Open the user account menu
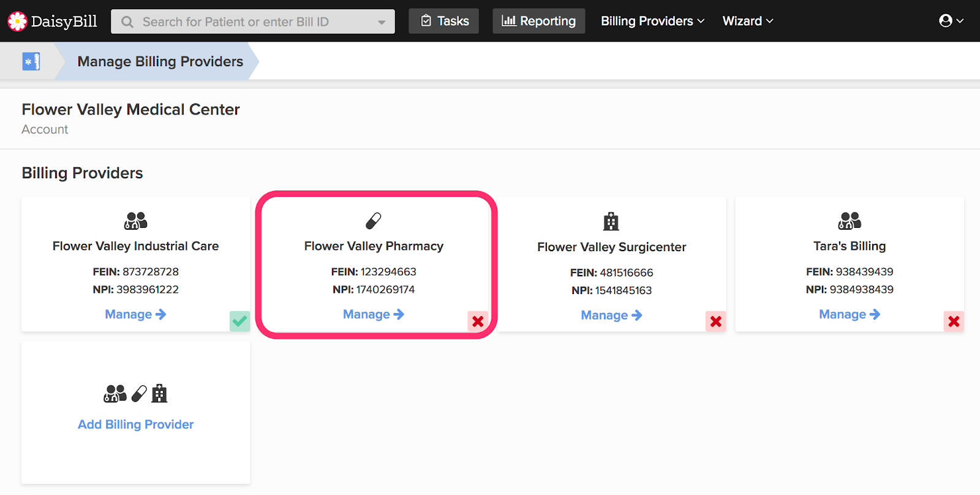The image size is (980, 495). coord(951,21)
